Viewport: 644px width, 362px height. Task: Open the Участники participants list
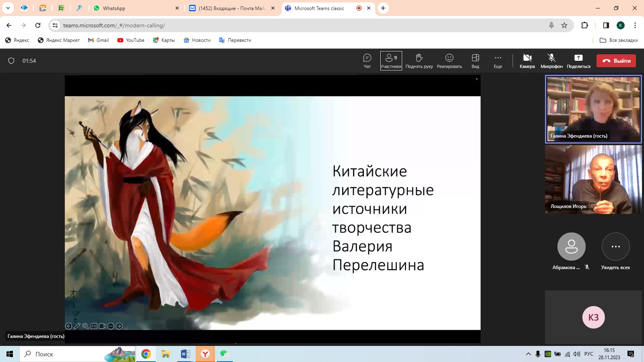tap(391, 61)
